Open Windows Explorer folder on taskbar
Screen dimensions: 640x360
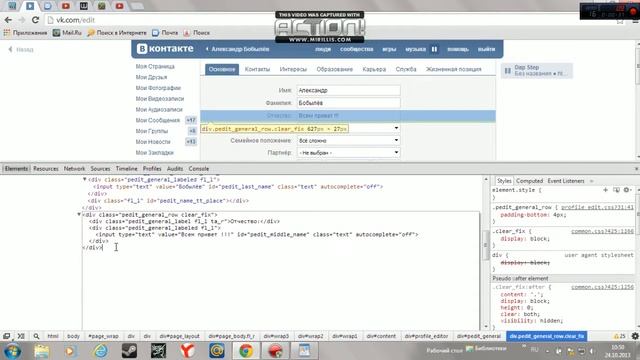[x=42, y=351]
